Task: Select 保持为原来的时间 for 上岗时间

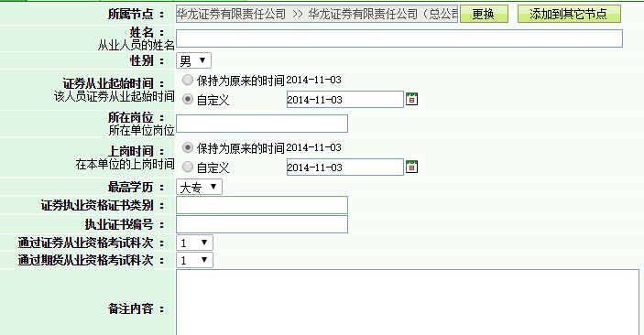Action: coord(188,147)
